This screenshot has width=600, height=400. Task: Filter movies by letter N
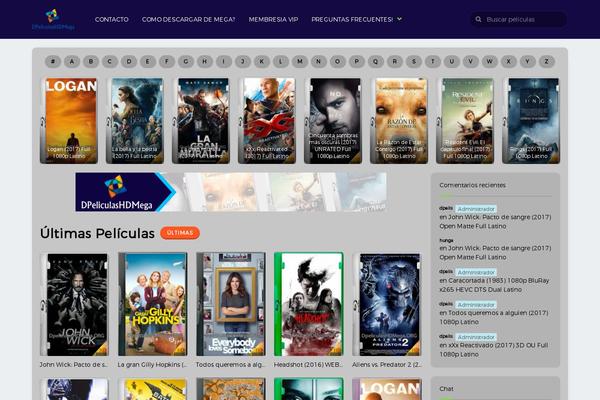tap(319, 61)
